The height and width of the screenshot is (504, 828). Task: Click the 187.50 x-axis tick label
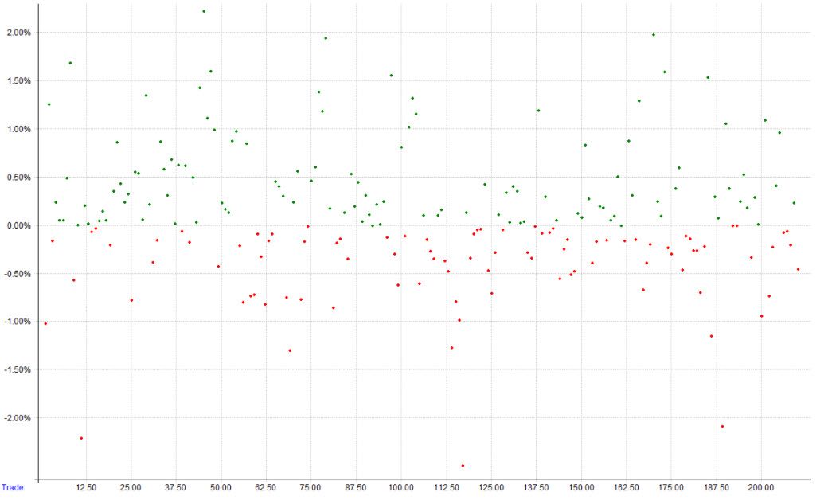pyautogui.click(x=717, y=487)
